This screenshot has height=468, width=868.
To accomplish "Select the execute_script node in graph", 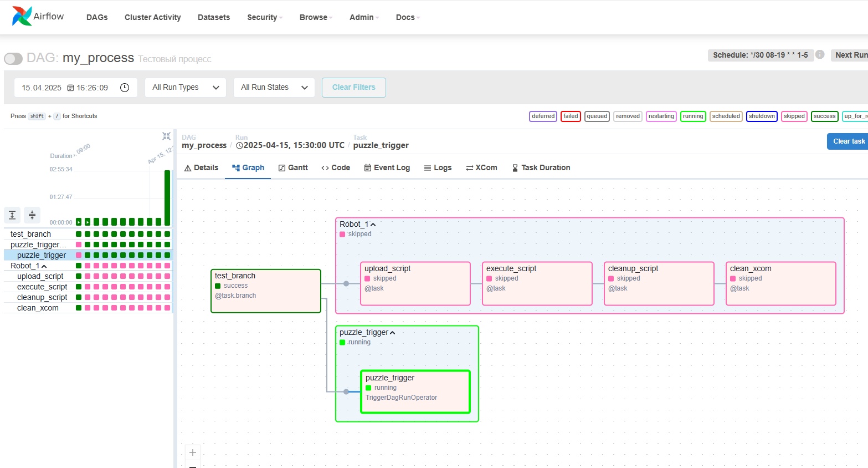I will coord(537,283).
